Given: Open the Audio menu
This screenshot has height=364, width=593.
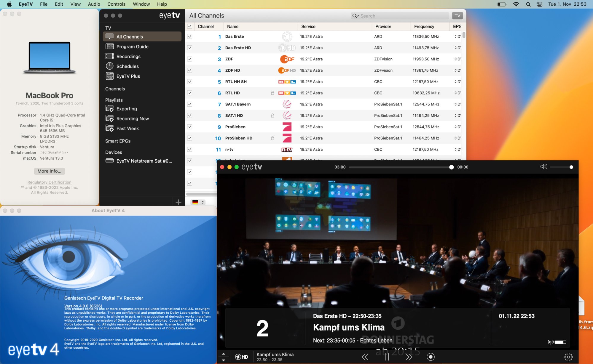Looking at the screenshot, I should [94, 4].
